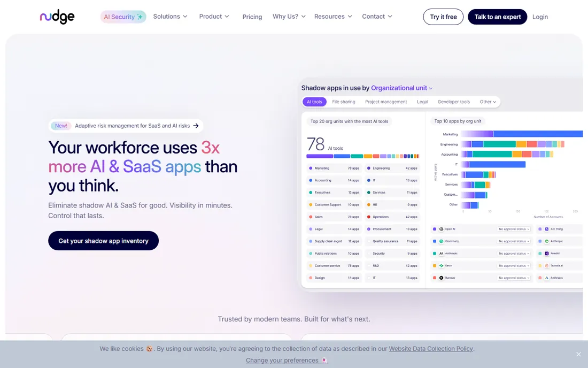Switch to the File sharing tab
Viewport: 588px width, 368px height.
[344, 102]
